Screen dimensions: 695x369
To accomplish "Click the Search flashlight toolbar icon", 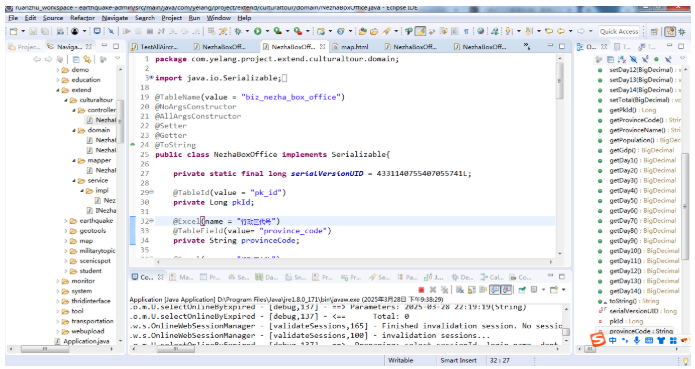I will point(387,31).
